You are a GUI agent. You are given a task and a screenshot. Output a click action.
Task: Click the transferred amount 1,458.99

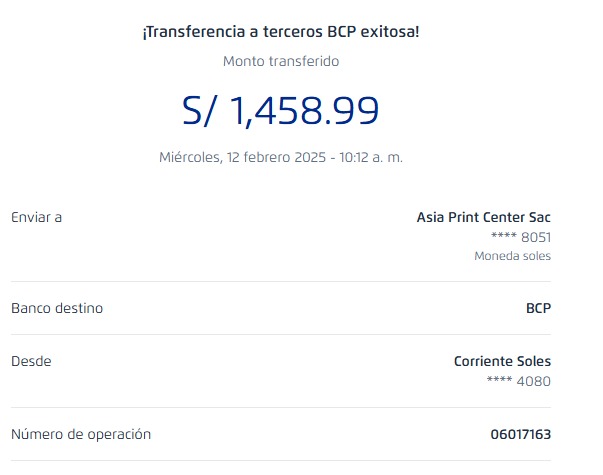[304, 110]
